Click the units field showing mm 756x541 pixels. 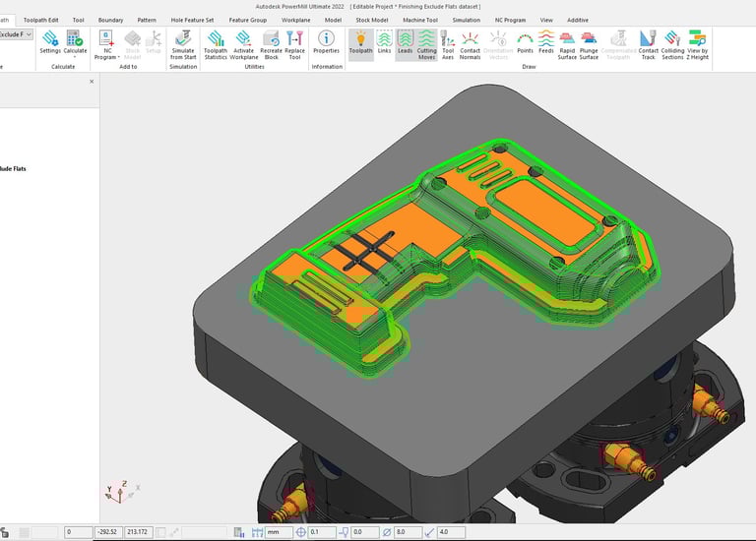tap(280, 532)
